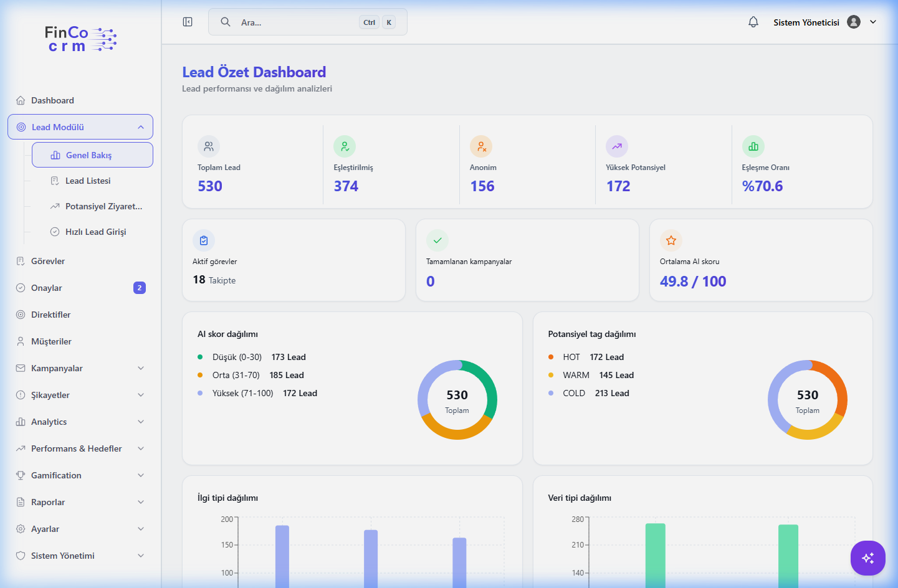Open Hızlı Lead Girişi submenu item
This screenshot has height=588, width=898.
coord(92,232)
